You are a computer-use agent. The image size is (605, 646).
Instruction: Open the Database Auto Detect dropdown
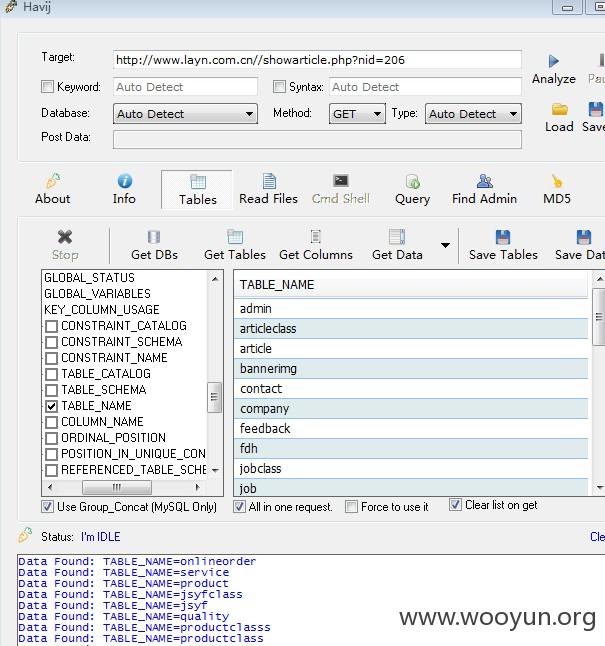click(185, 114)
